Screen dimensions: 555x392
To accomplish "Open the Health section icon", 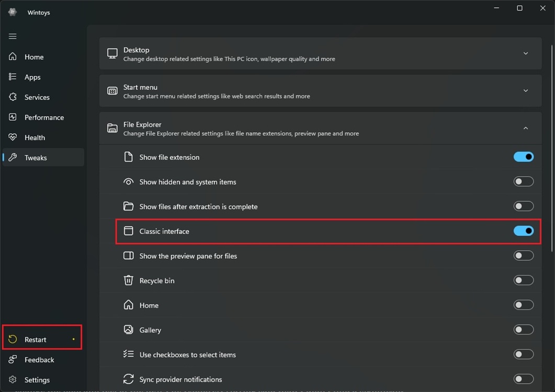I will (13, 137).
